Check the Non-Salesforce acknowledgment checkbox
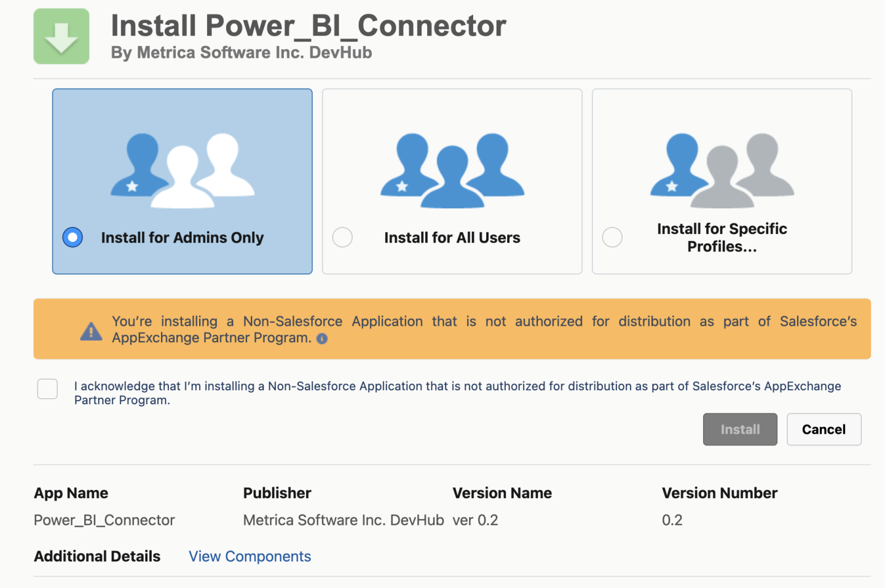 pyautogui.click(x=47, y=389)
